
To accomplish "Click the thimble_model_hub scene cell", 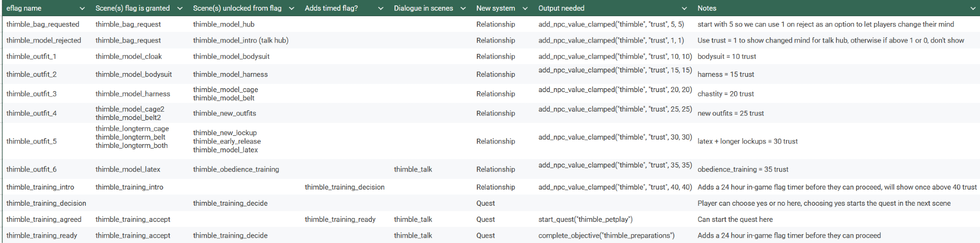I will coord(223,24).
